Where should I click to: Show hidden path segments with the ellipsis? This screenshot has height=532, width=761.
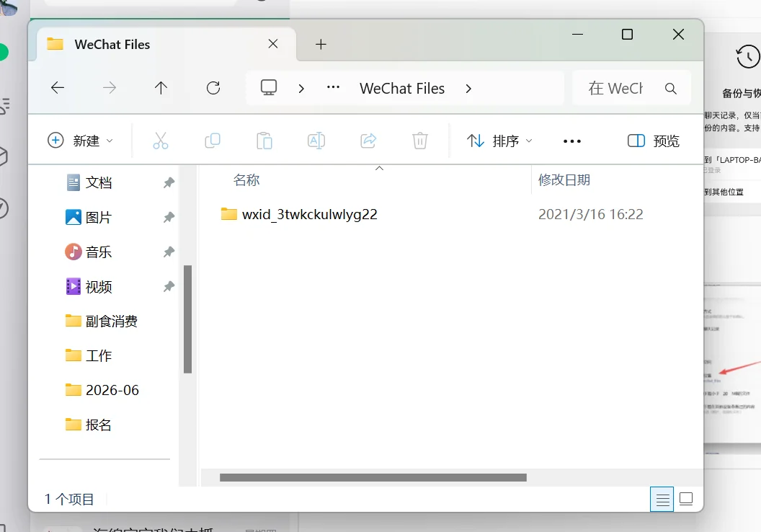click(x=334, y=87)
